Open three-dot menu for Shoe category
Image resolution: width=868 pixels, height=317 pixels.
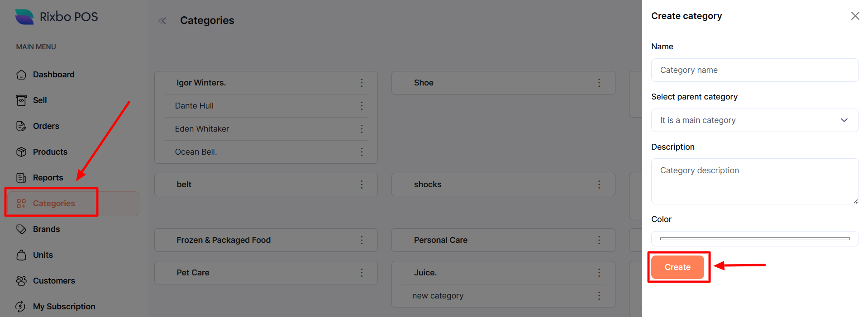tap(599, 83)
